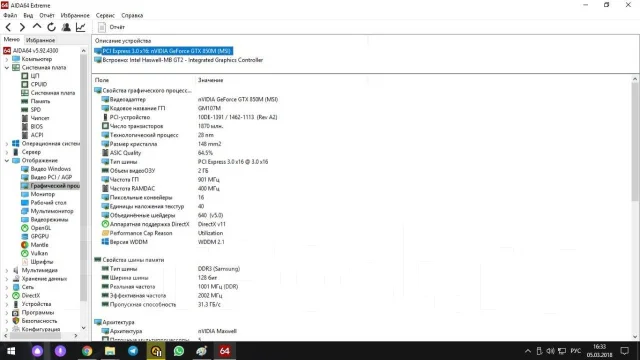Expand the Сервер tree node

[6, 152]
